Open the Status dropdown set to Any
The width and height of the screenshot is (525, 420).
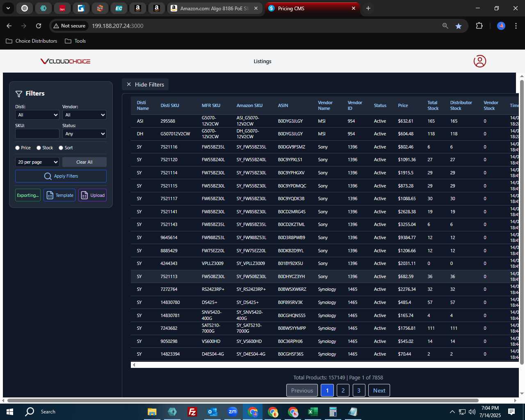click(84, 134)
